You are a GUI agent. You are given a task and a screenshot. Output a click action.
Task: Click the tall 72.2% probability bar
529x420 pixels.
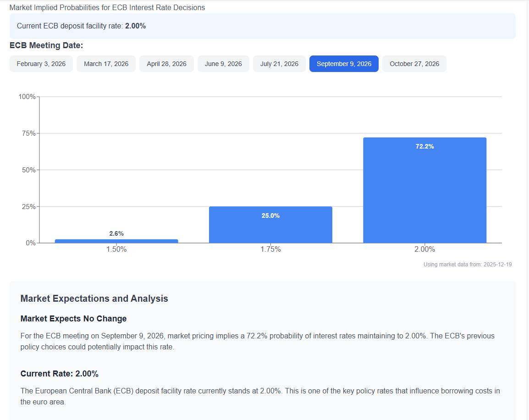(x=424, y=190)
